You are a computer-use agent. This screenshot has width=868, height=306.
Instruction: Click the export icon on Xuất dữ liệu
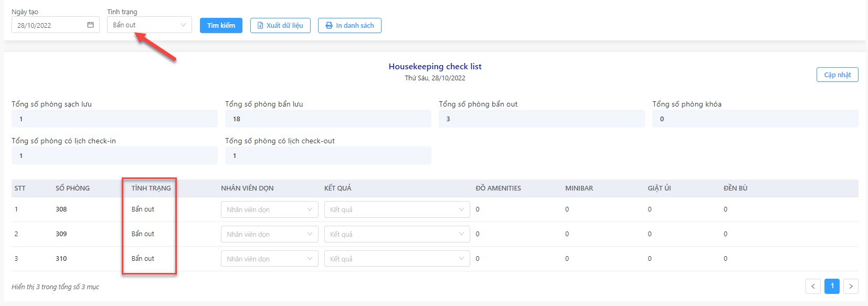coord(260,25)
